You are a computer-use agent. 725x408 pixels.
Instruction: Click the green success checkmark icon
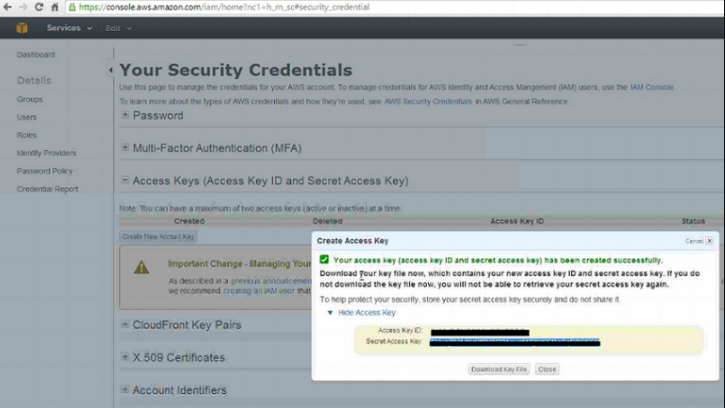click(324, 260)
